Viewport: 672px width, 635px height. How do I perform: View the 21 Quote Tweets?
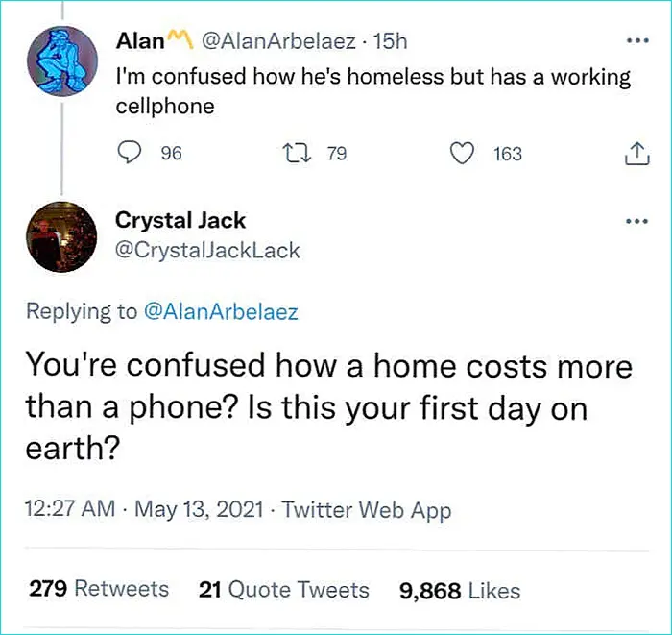click(283, 589)
